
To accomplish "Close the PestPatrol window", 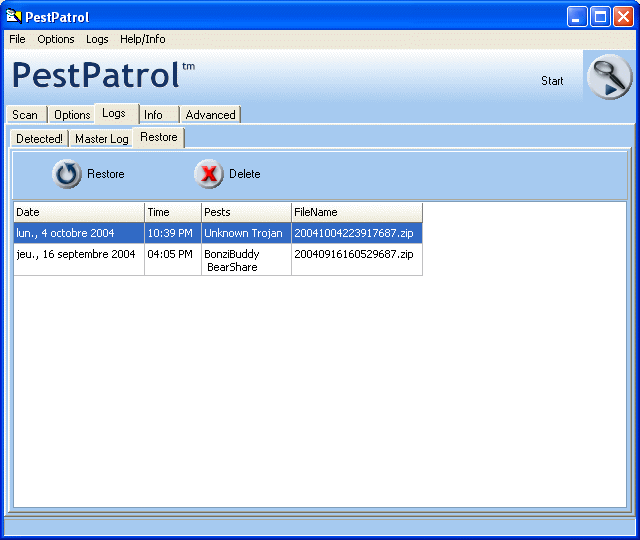I will [624, 17].
